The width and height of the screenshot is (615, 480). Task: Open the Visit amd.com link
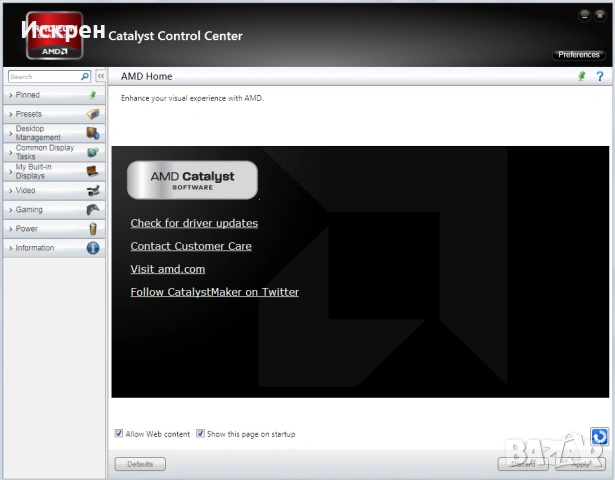coord(167,269)
